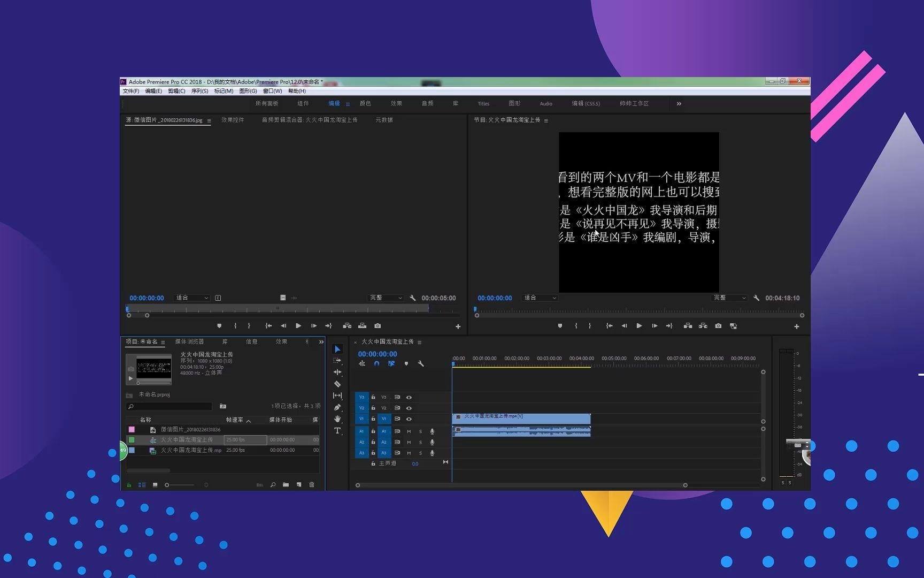924x578 pixels.
Task: Open Source monitor zoom level dropdown
Action: (192, 298)
